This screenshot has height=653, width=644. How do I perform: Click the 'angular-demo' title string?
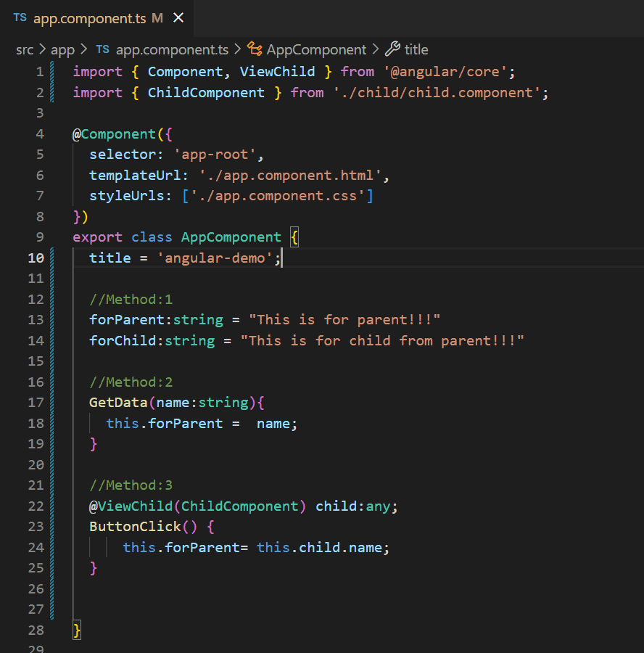pyautogui.click(x=215, y=258)
